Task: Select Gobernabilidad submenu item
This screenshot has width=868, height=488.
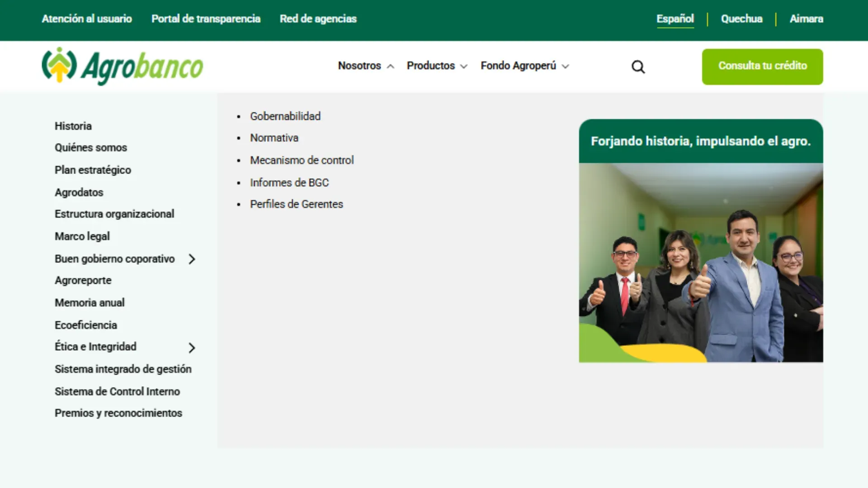Action: click(x=285, y=116)
